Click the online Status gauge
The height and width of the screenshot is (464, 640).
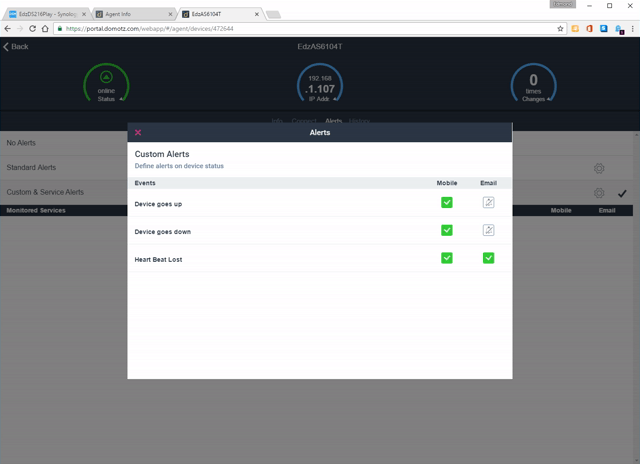tap(106, 84)
